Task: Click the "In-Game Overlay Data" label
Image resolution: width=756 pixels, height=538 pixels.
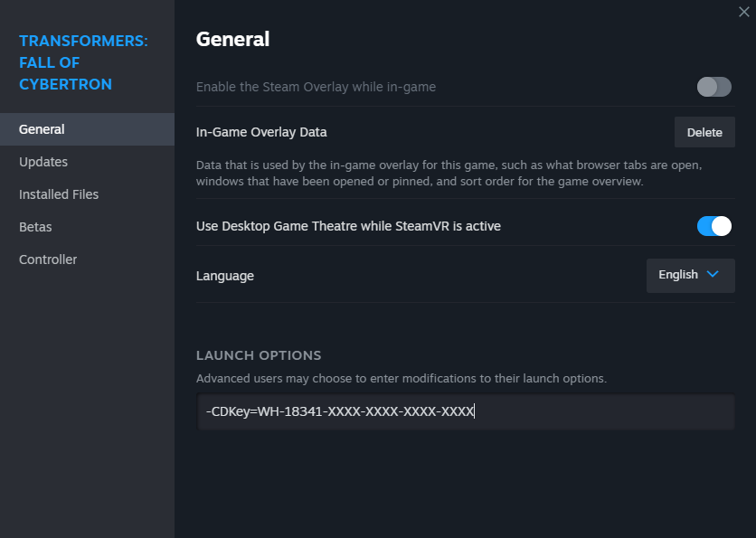Action: click(261, 132)
